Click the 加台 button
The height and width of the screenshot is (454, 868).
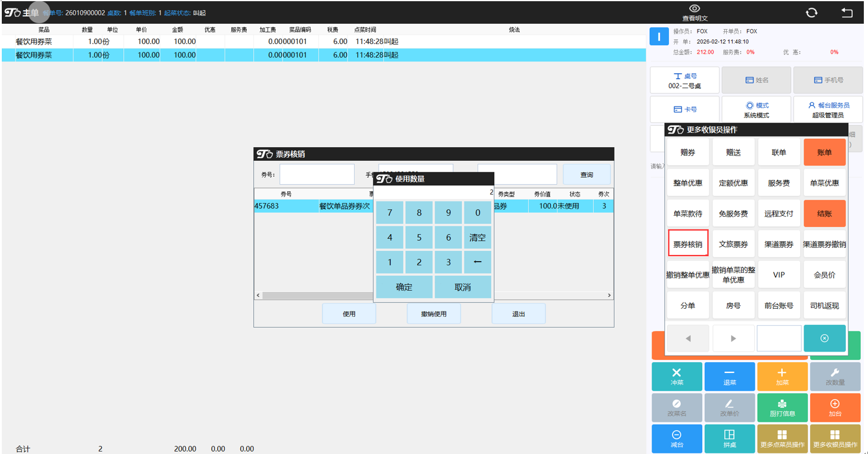[835, 408]
